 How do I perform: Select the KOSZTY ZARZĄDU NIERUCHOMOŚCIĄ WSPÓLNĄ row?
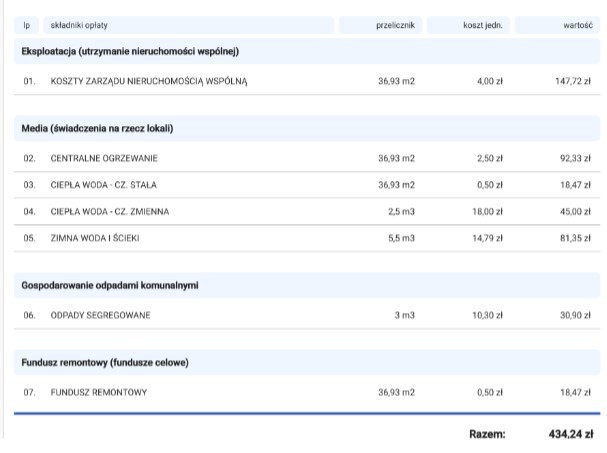tap(148, 81)
